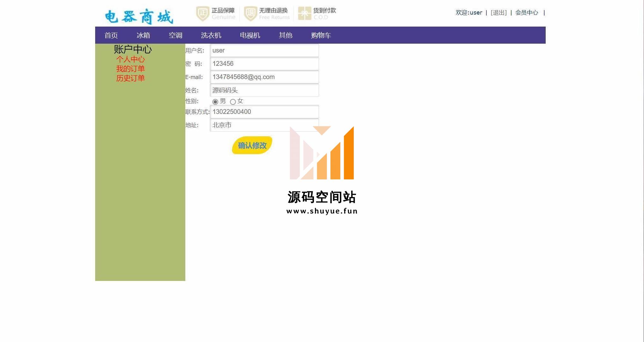This screenshot has height=342, width=644.
Task: Open the 购物车 shopping cart page
Action: click(321, 35)
